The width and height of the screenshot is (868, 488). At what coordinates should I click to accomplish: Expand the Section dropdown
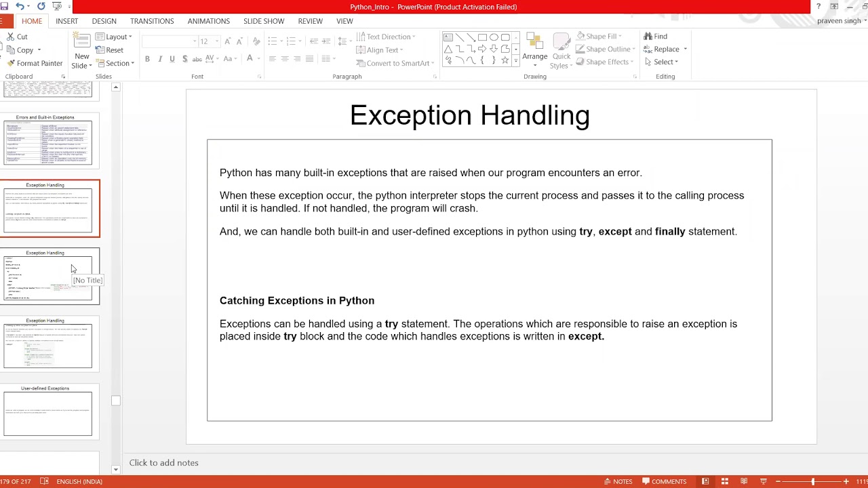115,63
